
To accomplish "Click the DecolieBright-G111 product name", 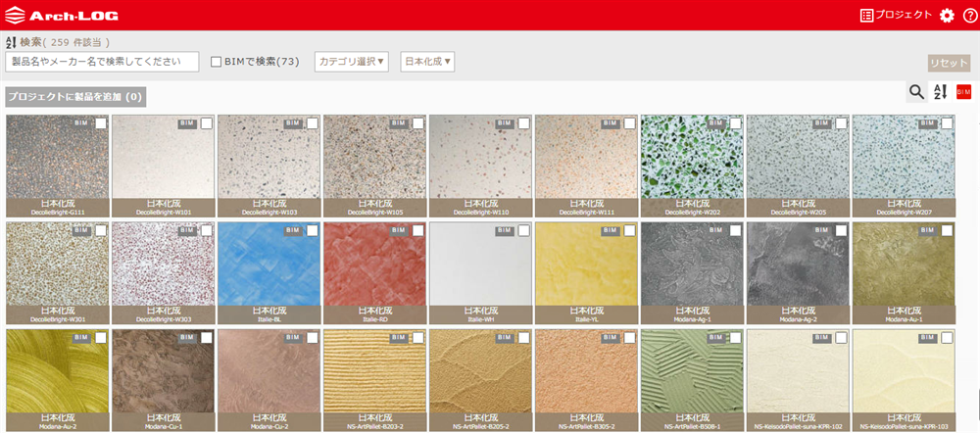I will 57,213.
